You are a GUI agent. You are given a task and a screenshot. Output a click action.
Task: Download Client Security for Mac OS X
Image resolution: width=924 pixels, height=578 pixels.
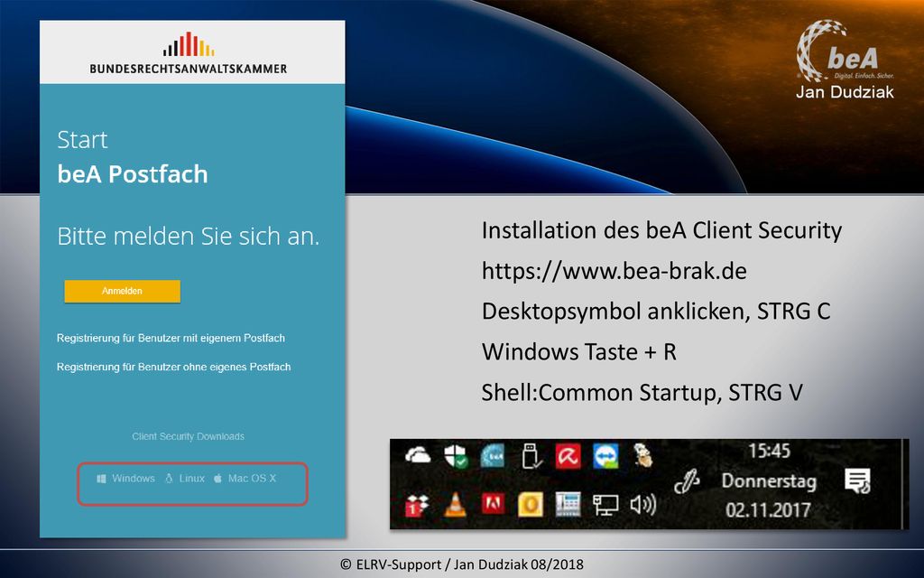245,479
